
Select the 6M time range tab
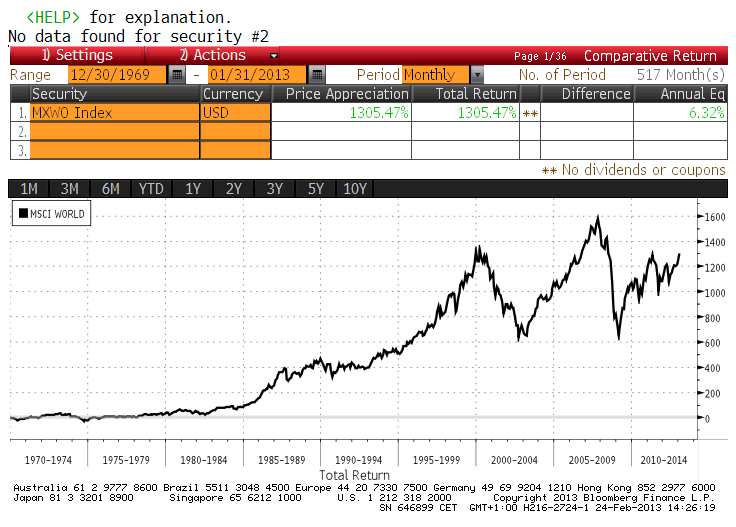tap(110, 189)
